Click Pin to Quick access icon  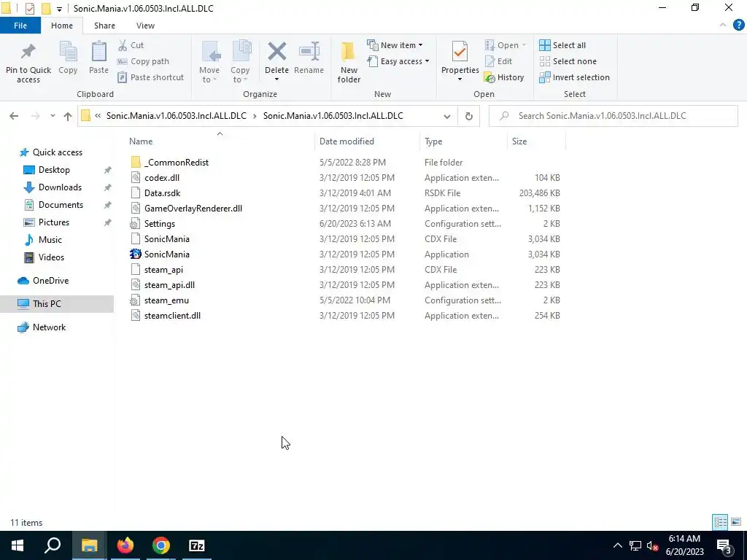point(28,52)
